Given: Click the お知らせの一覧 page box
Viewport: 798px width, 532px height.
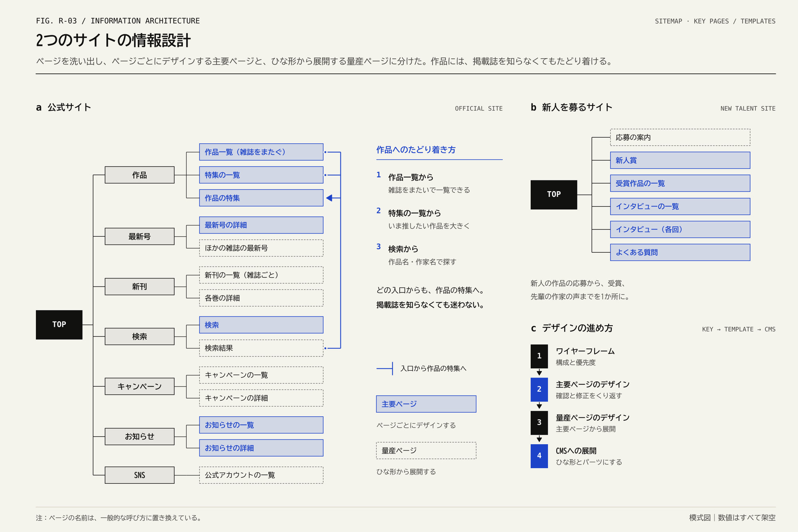Looking at the screenshot, I should 261,425.
